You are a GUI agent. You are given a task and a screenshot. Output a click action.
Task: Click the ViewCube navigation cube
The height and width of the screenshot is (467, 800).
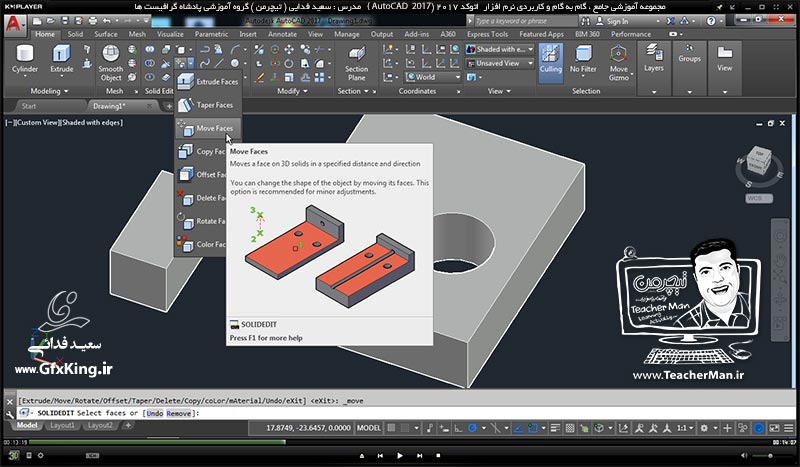pos(758,162)
